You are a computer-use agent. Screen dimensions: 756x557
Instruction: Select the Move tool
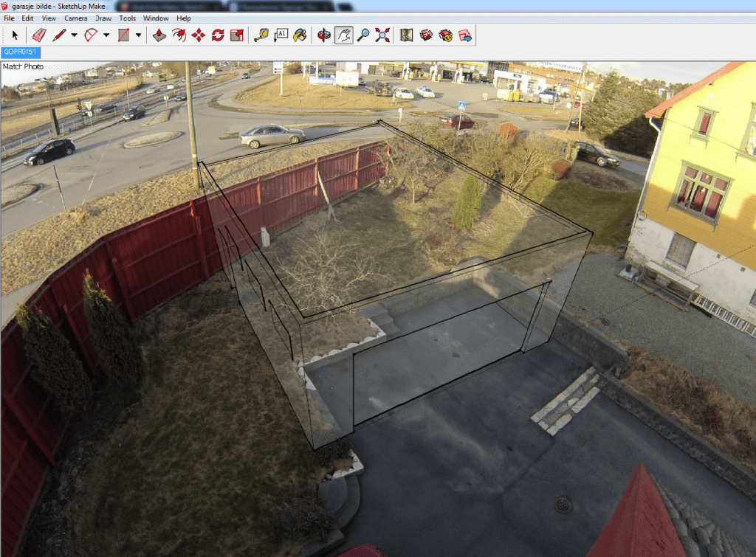198,35
